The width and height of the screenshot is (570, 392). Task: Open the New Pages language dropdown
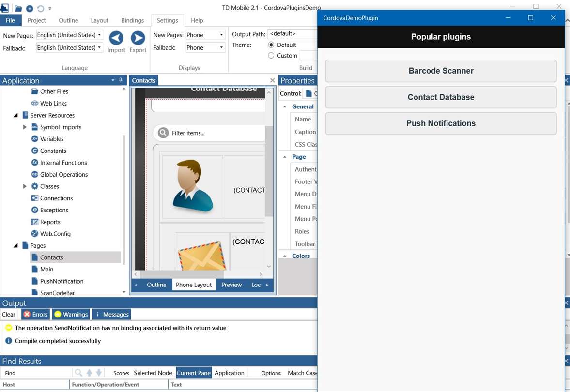point(99,35)
